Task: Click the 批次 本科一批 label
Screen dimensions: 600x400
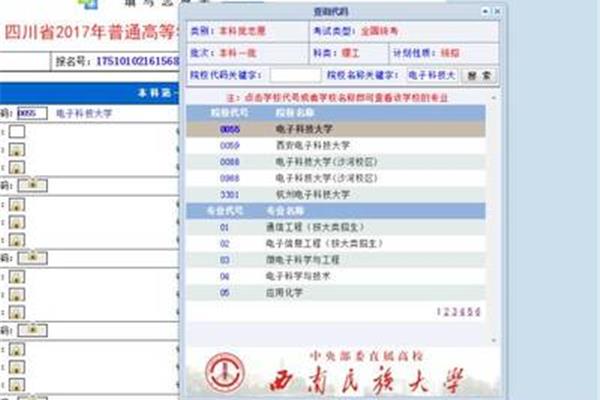Action: 223,53
